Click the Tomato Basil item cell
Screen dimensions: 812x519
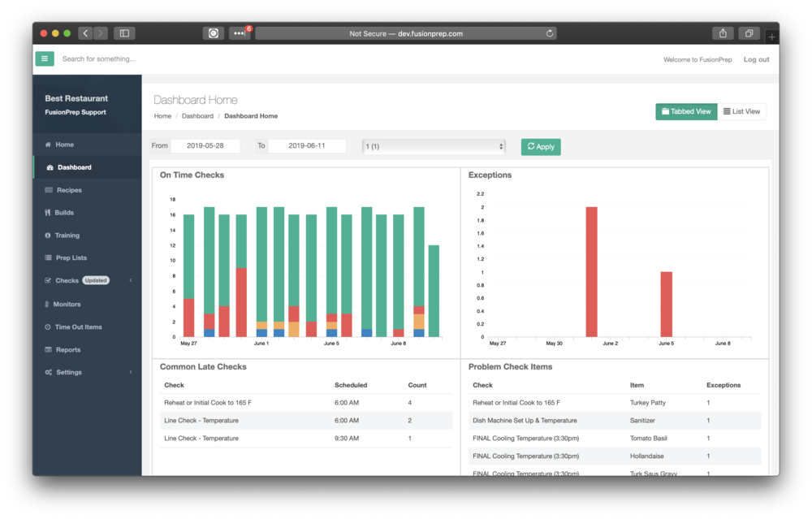point(648,439)
